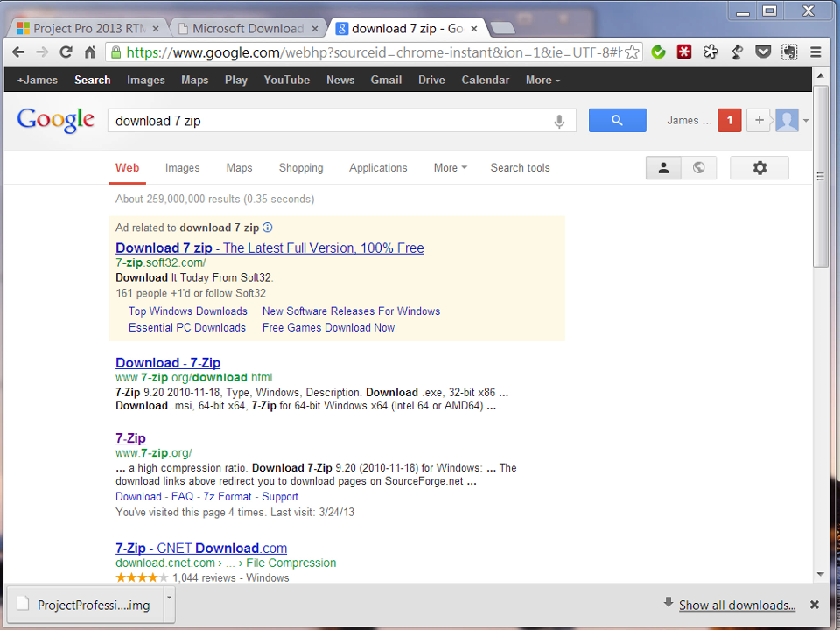Image resolution: width=840 pixels, height=630 pixels.
Task: Switch to Microsoft Download tab
Action: click(x=246, y=29)
